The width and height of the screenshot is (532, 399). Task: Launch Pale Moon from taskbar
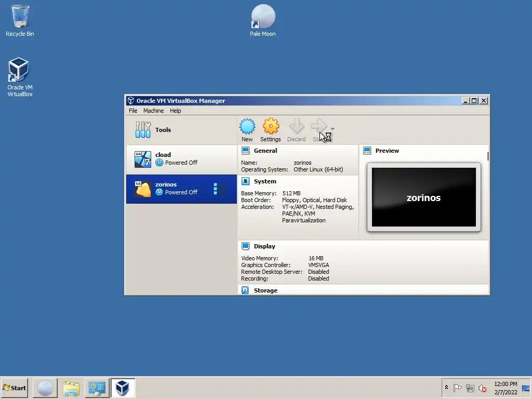[45, 388]
